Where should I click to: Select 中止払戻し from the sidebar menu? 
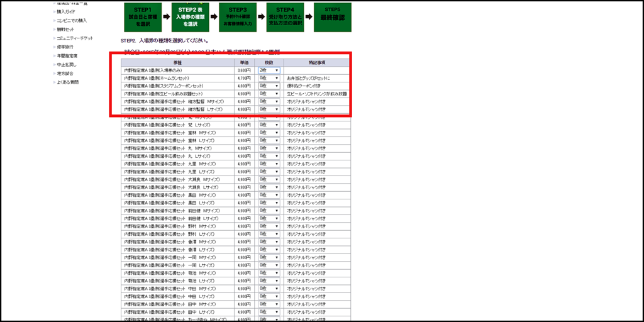click(67, 65)
